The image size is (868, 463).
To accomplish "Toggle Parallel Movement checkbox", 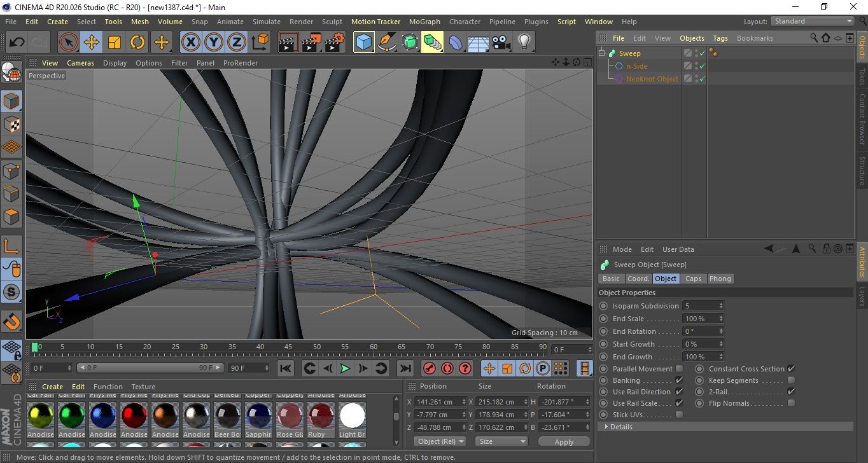I will click(679, 369).
